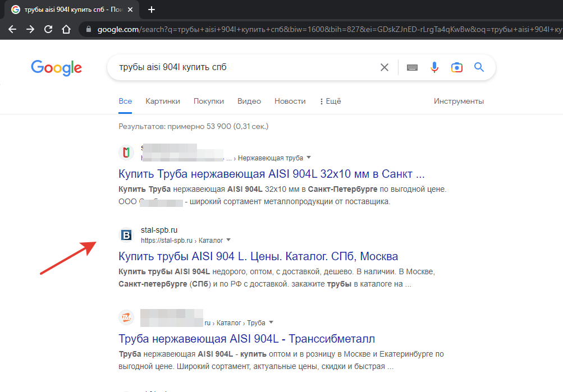Image resolution: width=563 pixels, height=392 pixels.
Task: Expand the dropdown arrow next to Нержавеющая труба
Action: (x=309, y=158)
